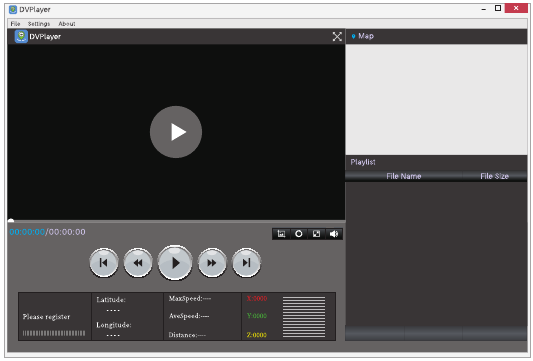
Task: Open the File menu
Action: [15, 23]
